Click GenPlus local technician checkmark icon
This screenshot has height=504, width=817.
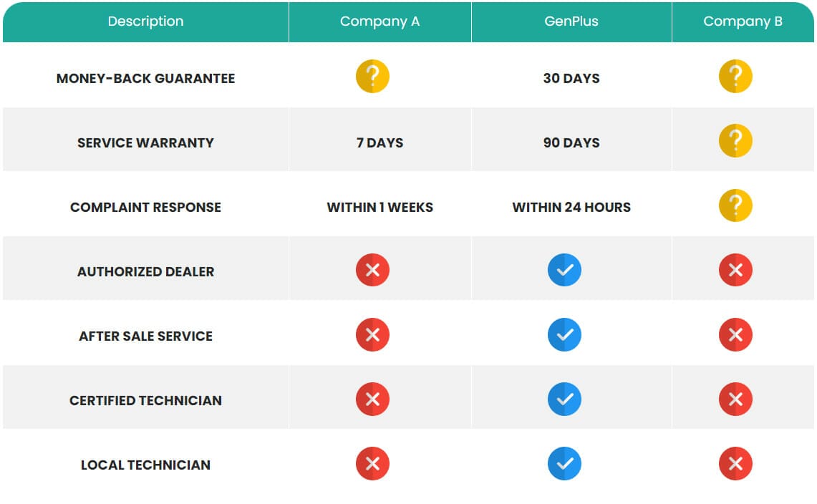(564, 463)
